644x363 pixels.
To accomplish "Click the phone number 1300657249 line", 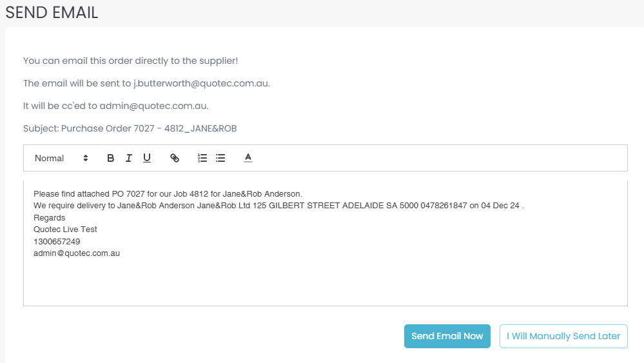I will point(57,241).
